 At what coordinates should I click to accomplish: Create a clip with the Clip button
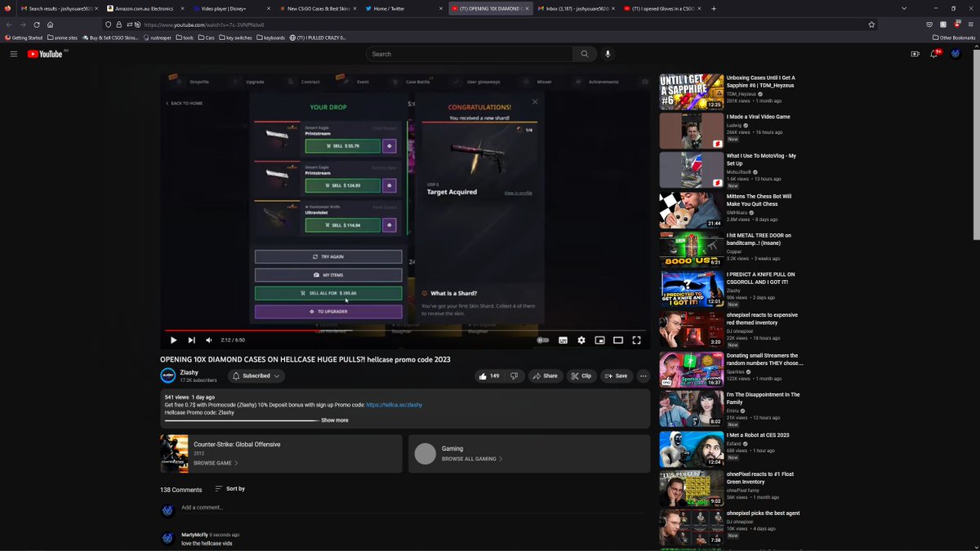(581, 376)
